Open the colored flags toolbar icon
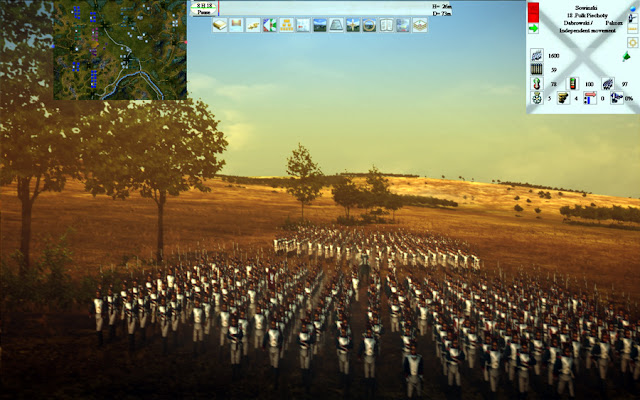This screenshot has height=400, width=640. coord(269,25)
